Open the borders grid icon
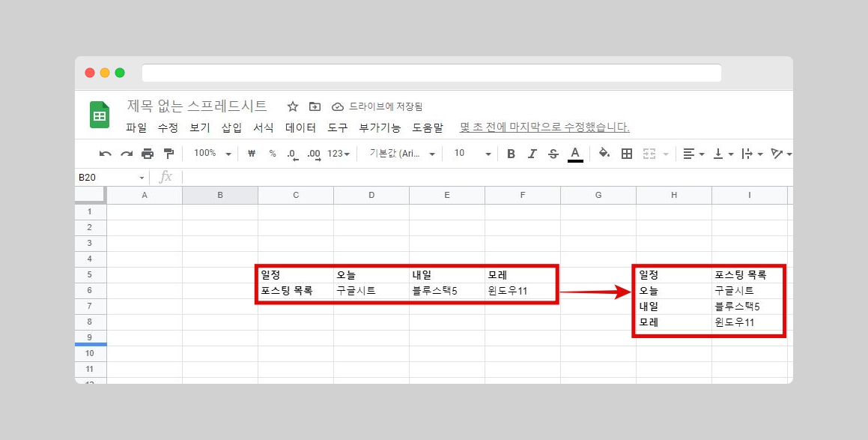 click(627, 154)
